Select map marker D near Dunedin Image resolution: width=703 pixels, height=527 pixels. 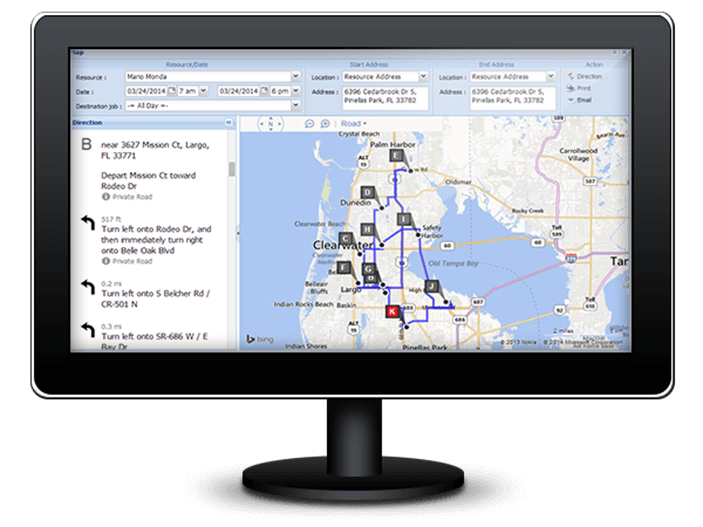pos(368,192)
